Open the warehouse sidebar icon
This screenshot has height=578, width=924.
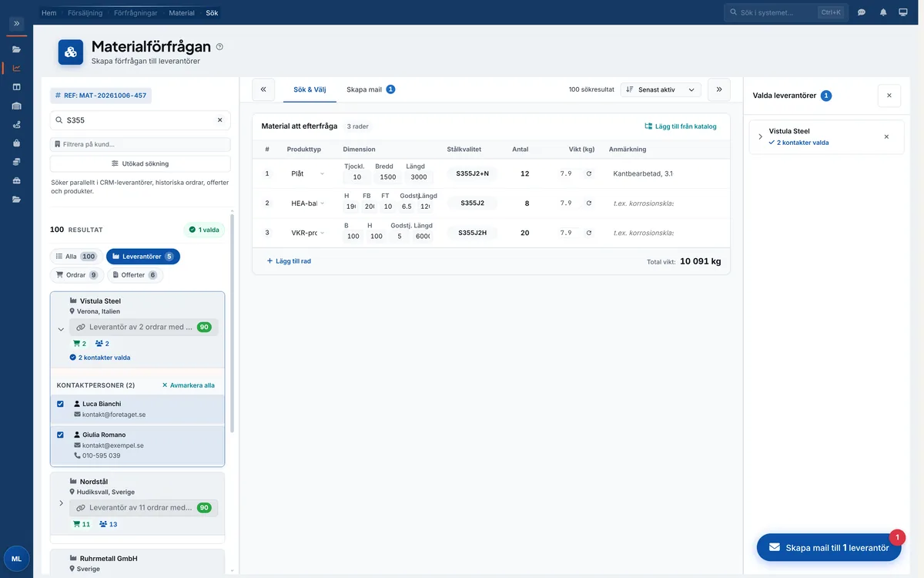tap(16, 106)
